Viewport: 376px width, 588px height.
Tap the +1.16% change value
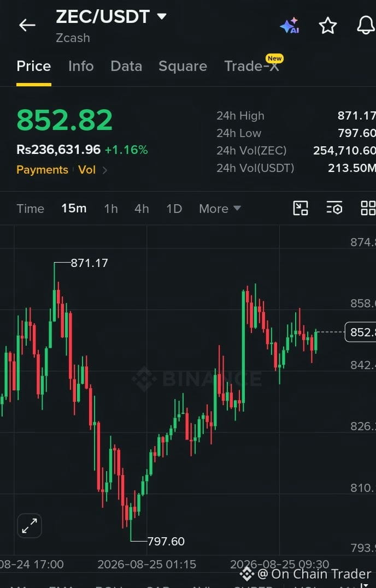[x=126, y=150]
